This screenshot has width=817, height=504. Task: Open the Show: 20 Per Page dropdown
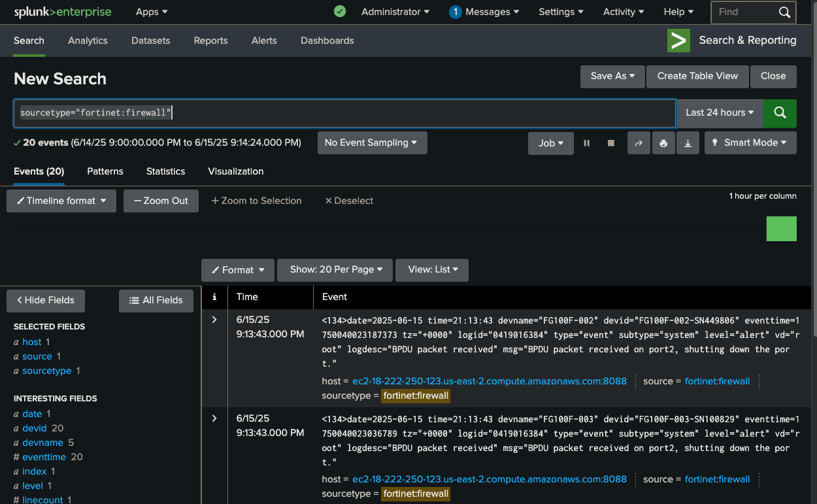coord(335,269)
